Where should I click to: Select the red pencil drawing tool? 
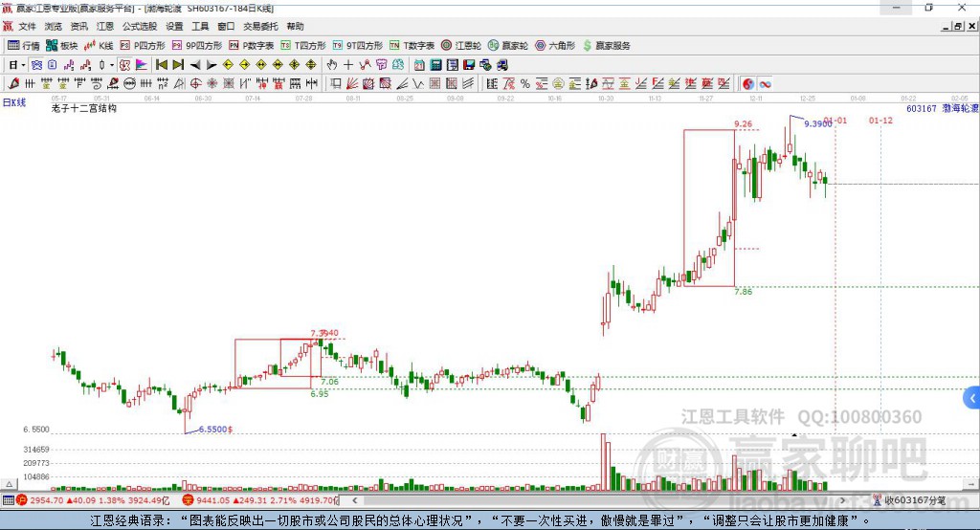click(x=13, y=83)
